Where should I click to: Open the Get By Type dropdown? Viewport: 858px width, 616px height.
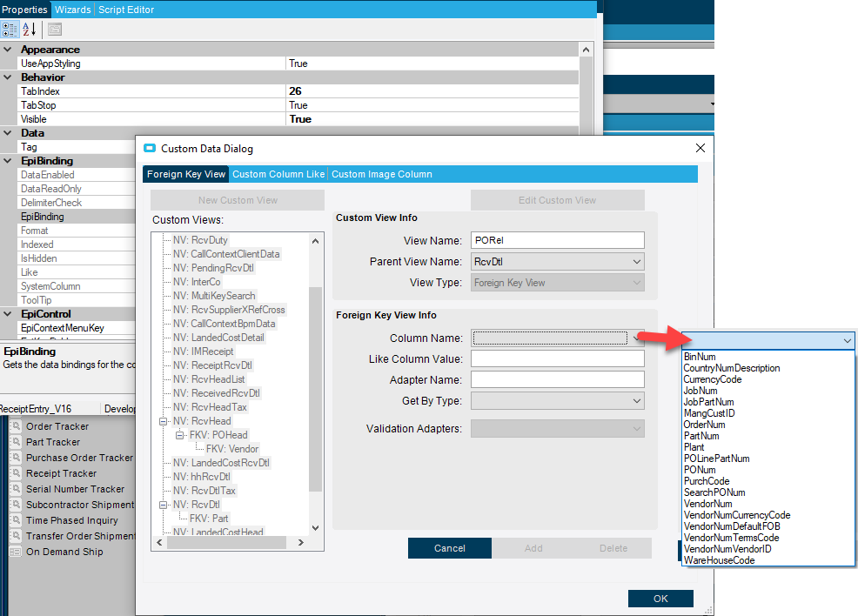coord(637,401)
